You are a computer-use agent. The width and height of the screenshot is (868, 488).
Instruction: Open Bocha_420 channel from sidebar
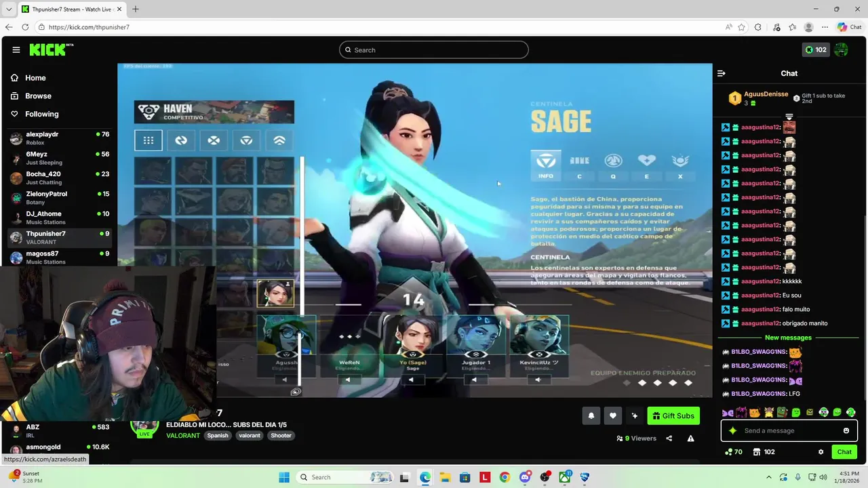(x=59, y=178)
